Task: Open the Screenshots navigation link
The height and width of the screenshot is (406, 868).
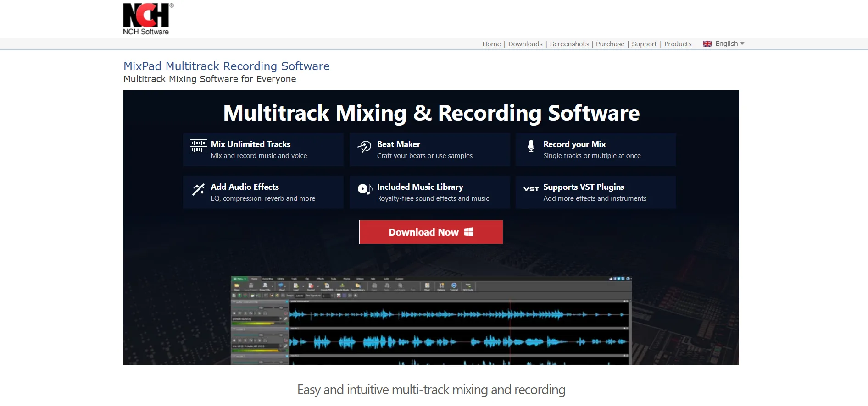Action: coord(569,44)
